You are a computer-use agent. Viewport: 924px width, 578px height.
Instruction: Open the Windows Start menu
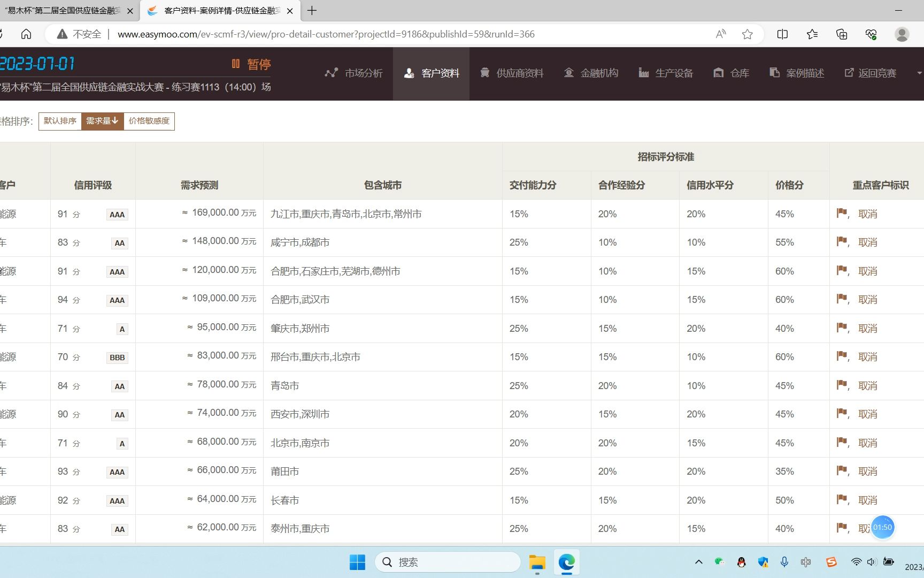pyautogui.click(x=357, y=562)
